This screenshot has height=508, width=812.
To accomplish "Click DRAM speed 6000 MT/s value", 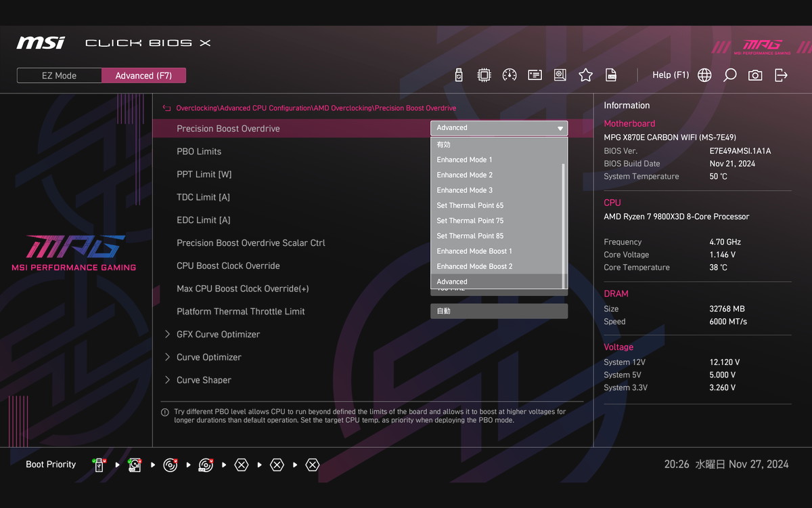I will click(x=729, y=322).
